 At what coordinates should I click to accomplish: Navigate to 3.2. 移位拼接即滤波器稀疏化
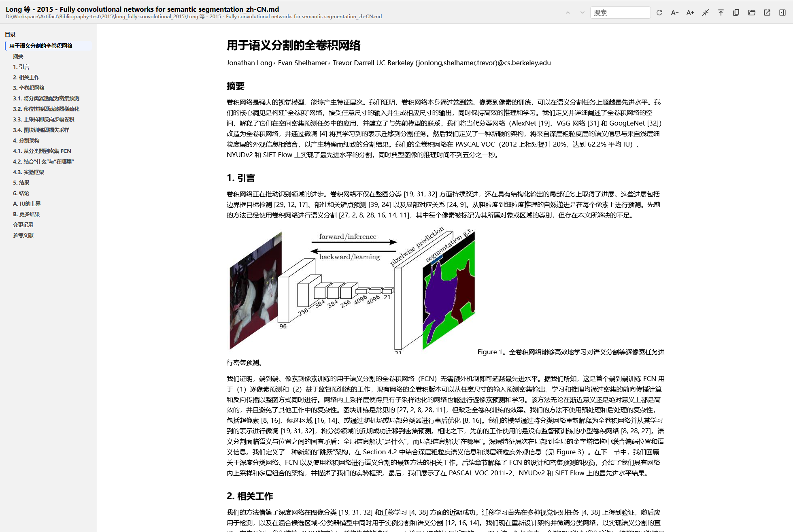click(x=46, y=109)
